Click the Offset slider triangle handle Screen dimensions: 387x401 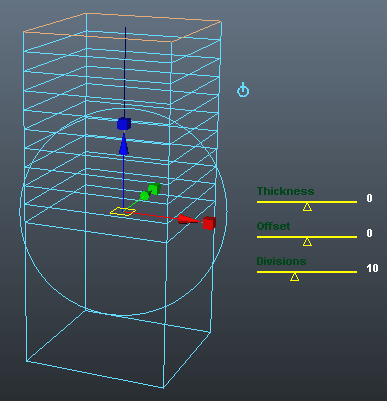(x=307, y=242)
